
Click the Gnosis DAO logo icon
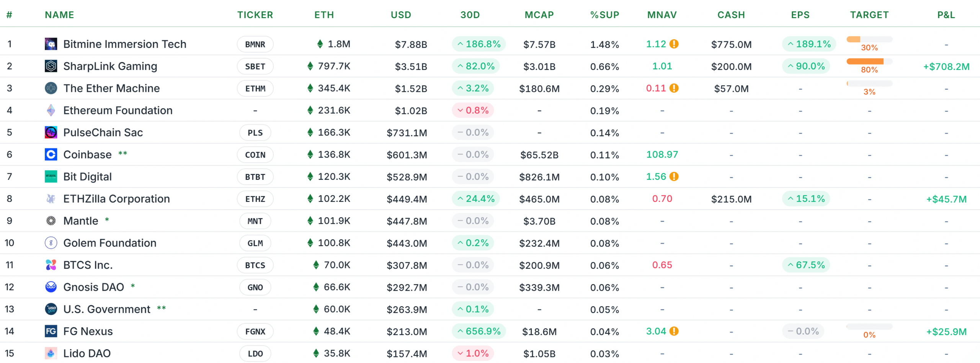(x=51, y=287)
